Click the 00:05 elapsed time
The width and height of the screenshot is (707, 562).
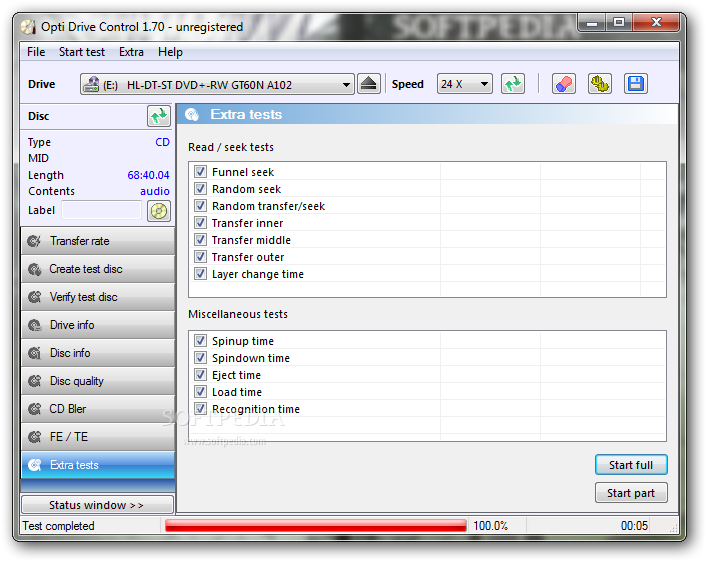click(x=634, y=526)
